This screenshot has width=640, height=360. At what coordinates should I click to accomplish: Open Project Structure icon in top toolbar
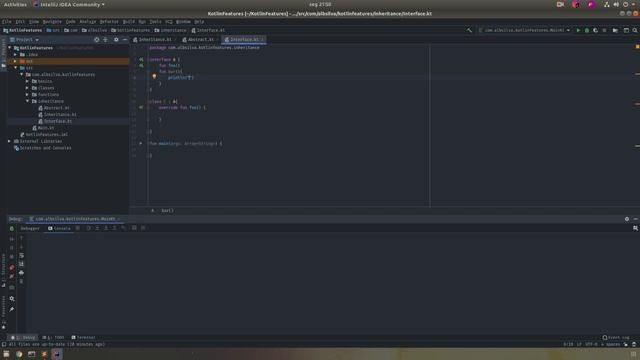[615, 30]
